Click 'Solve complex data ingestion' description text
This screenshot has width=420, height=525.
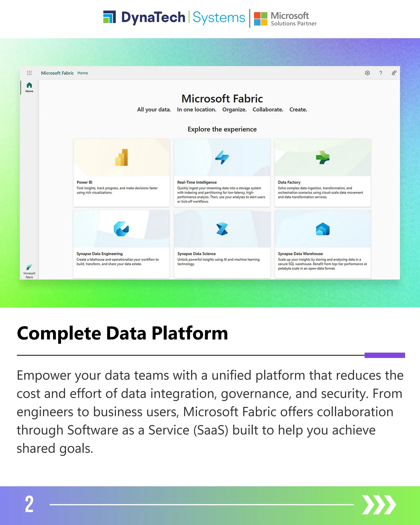[x=320, y=192]
